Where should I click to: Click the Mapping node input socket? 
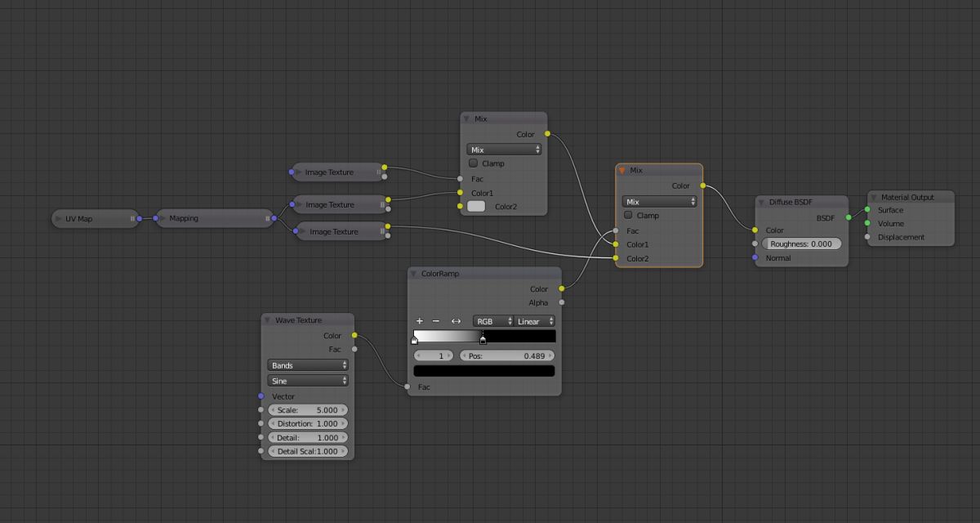click(154, 218)
